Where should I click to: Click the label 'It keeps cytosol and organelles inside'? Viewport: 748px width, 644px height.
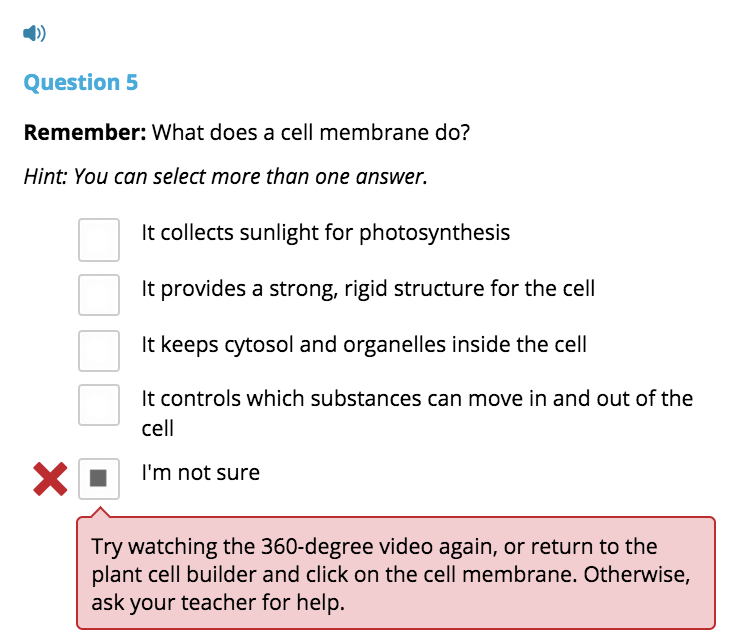pyautogui.click(x=364, y=345)
